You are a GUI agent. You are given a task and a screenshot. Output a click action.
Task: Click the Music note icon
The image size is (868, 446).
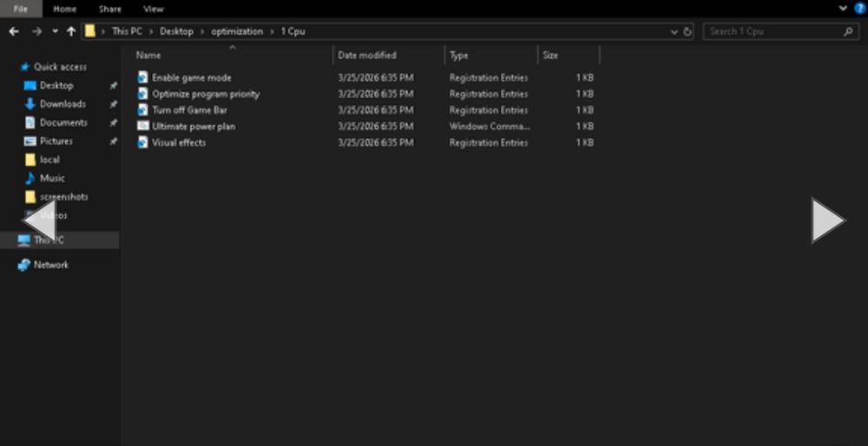pos(30,178)
